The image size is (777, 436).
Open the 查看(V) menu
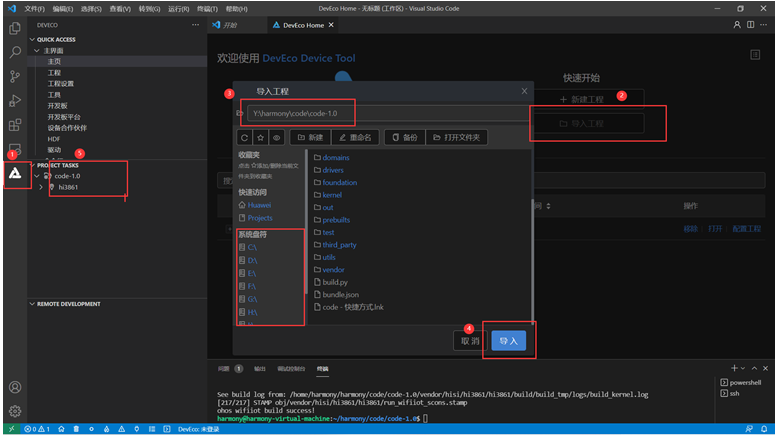coord(120,8)
